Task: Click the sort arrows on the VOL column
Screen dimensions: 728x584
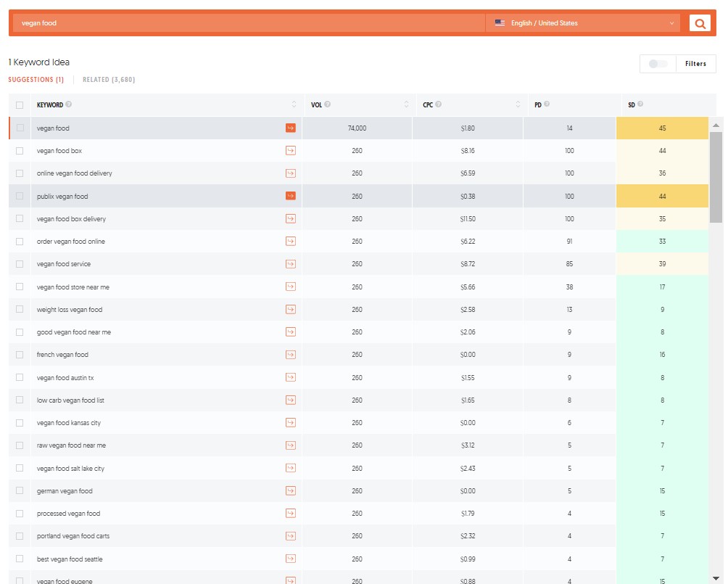Action: click(x=406, y=104)
